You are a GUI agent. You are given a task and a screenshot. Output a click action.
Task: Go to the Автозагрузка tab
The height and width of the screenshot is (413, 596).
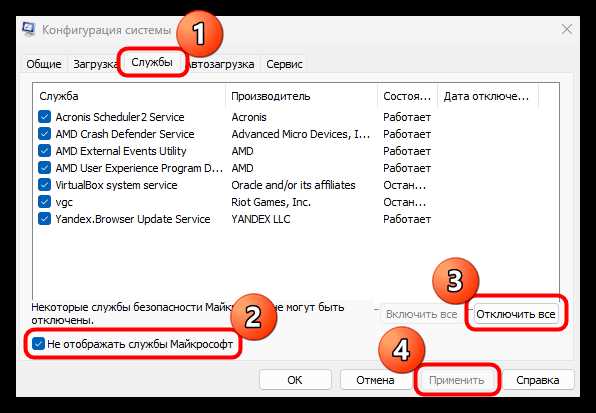(x=222, y=64)
